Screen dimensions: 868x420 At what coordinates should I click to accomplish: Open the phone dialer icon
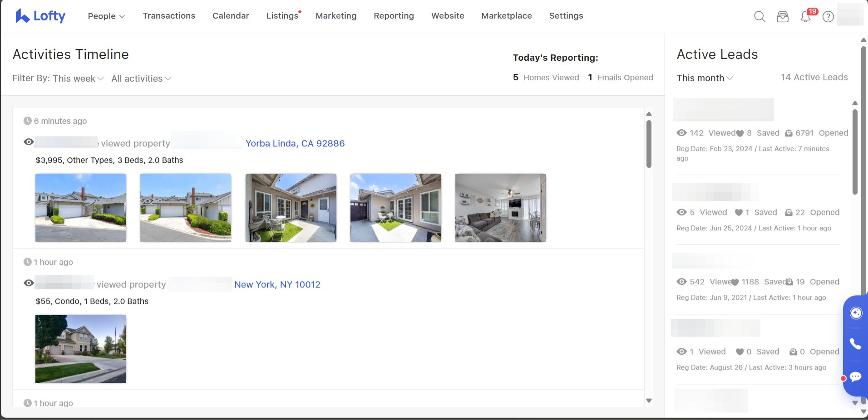(856, 344)
